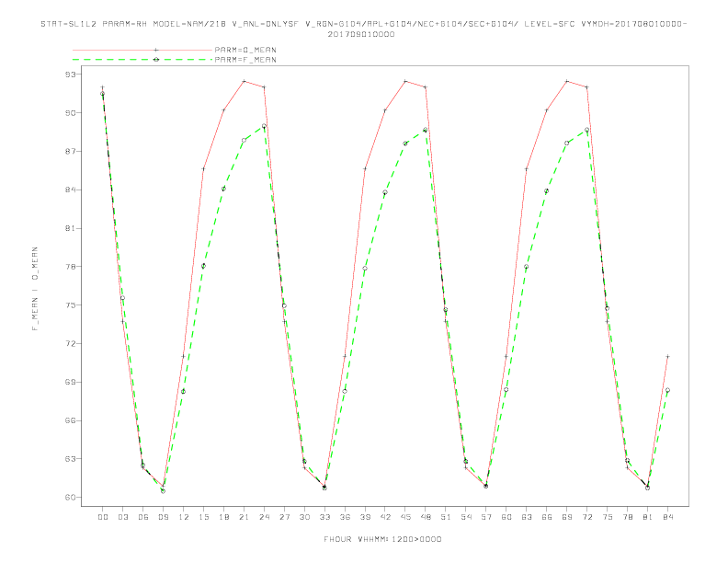Click y-axis tick label 81

[x=71, y=228]
